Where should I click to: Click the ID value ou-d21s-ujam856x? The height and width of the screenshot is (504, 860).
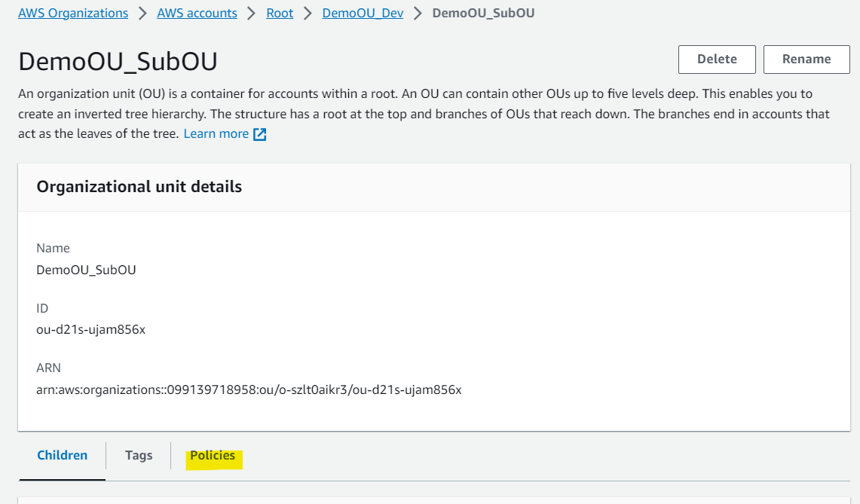pyautogui.click(x=90, y=330)
